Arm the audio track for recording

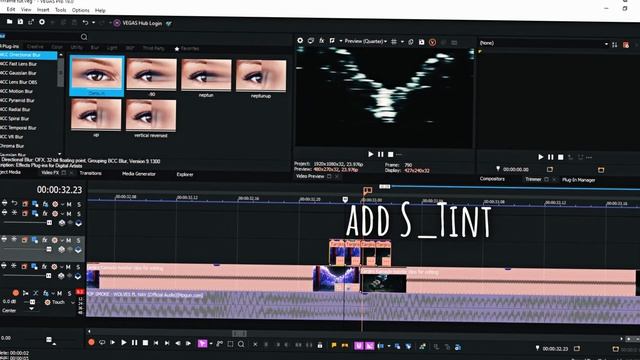click(x=16, y=293)
